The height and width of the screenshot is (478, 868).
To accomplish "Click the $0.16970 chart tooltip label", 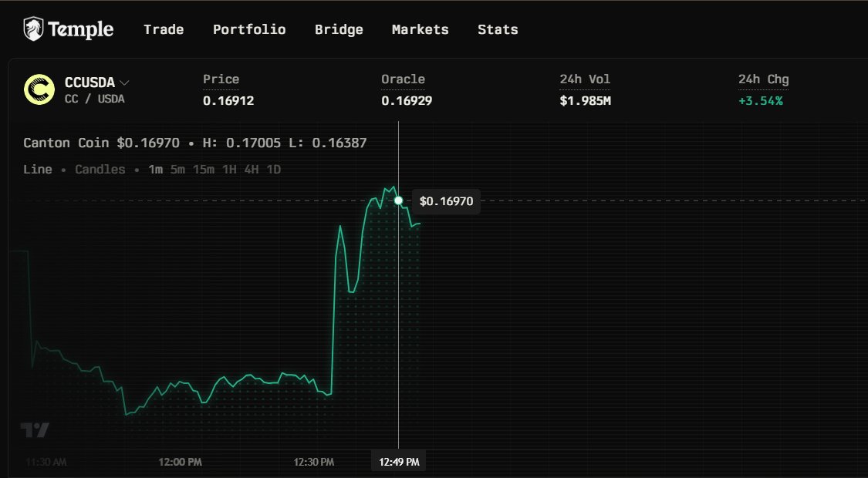I will [x=446, y=201].
